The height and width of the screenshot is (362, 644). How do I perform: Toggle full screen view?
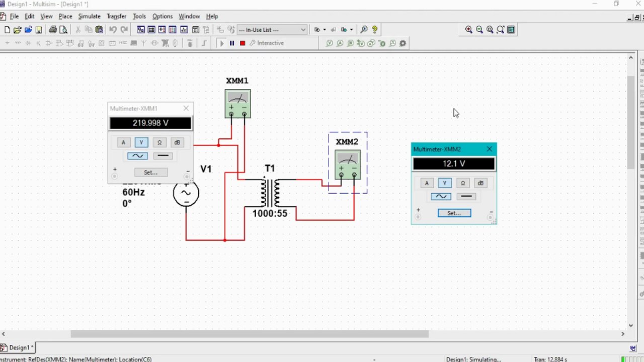pyautogui.click(x=511, y=30)
